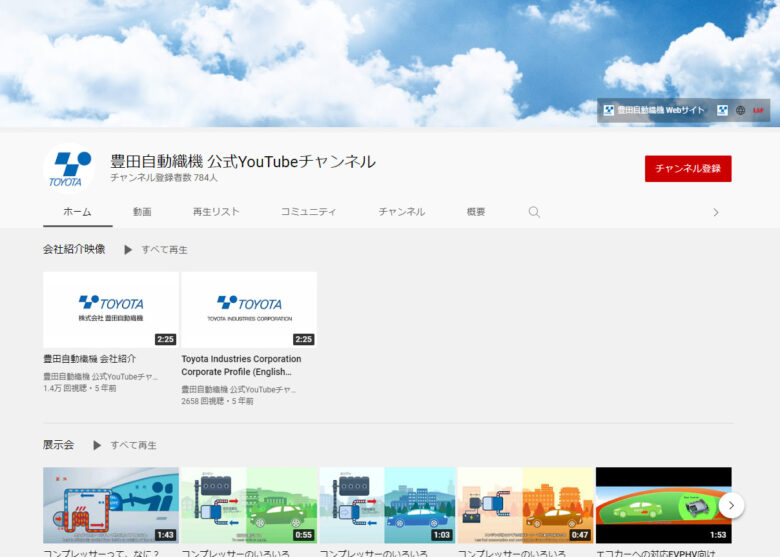Viewport: 780px width, 557px height.
Task: Switch to the 動画 tab
Action: (142, 212)
